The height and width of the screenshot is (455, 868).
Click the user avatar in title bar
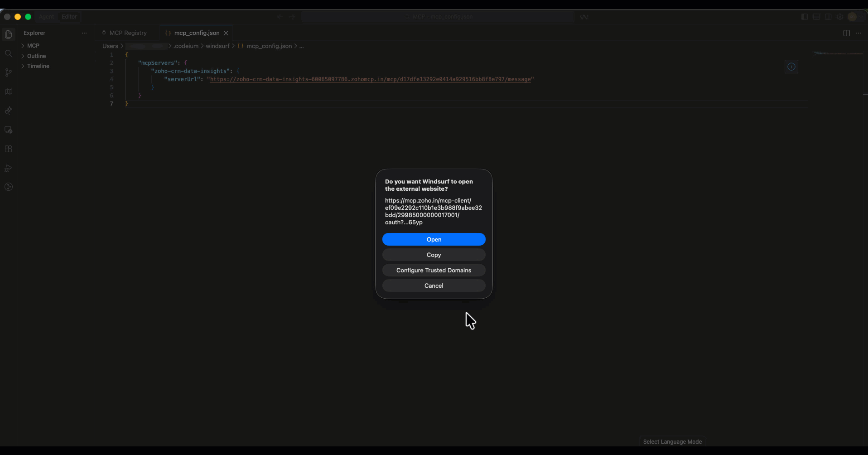coord(852,17)
